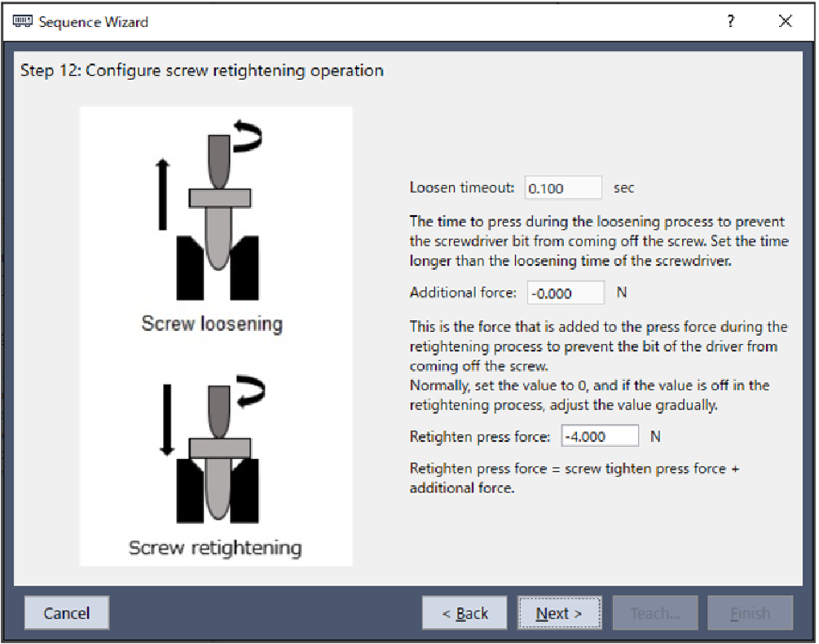Image resolution: width=819 pixels, height=644 pixels.
Task: Select the Additional force value box
Action: (566, 293)
